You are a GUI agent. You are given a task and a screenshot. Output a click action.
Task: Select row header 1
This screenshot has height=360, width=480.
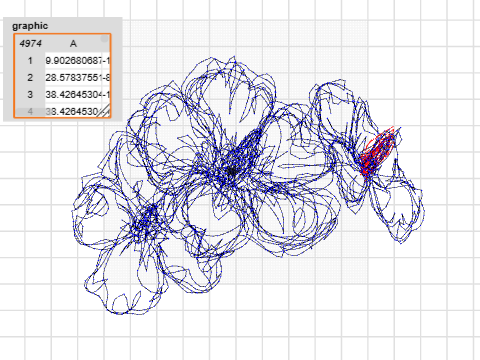point(30,61)
